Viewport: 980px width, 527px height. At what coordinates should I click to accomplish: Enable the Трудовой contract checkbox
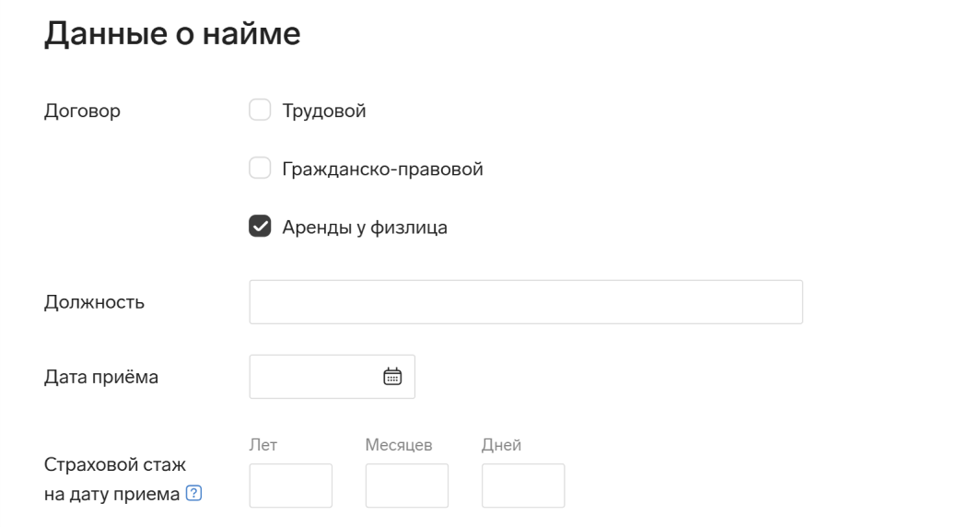[260, 110]
